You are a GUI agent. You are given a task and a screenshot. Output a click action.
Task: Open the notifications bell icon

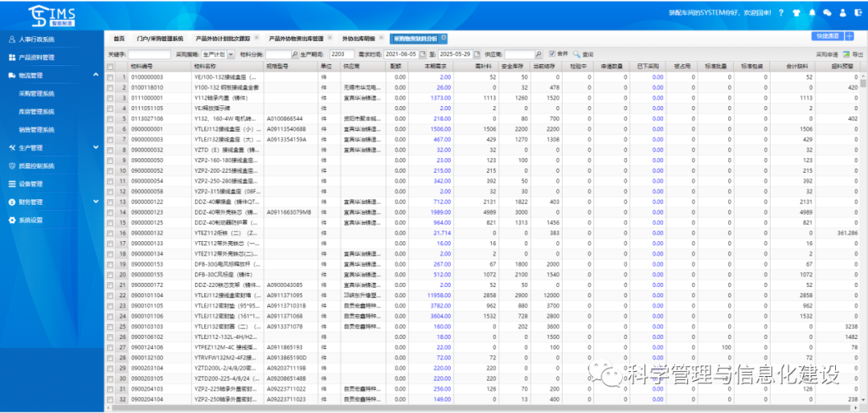[x=812, y=13]
